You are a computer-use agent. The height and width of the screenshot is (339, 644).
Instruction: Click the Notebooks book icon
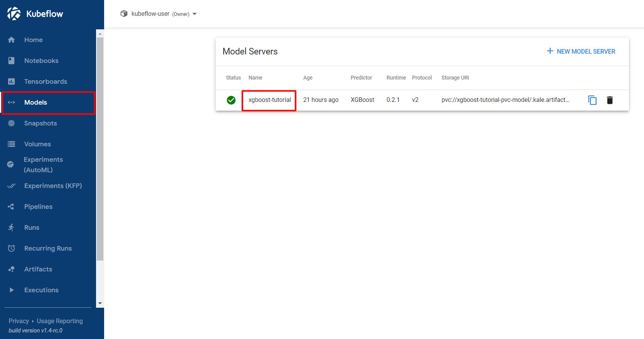(x=12, y=61)
